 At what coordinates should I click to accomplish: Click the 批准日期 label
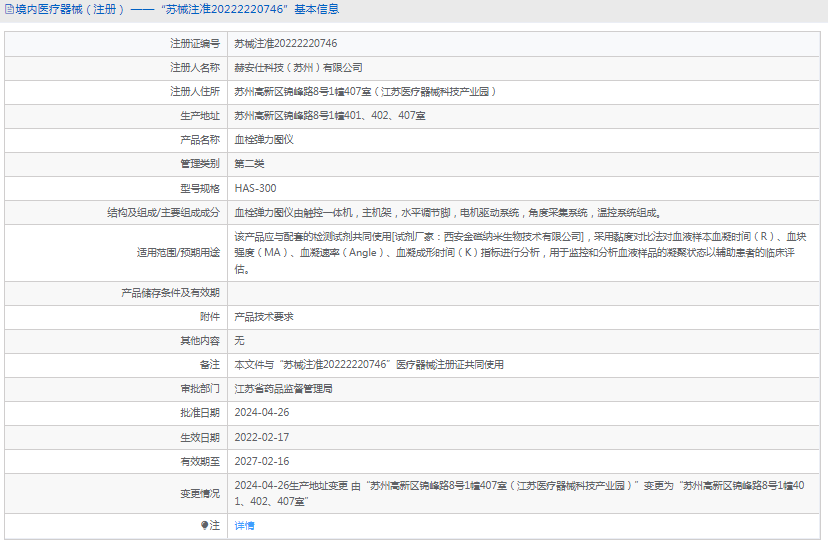coord(200,412)
